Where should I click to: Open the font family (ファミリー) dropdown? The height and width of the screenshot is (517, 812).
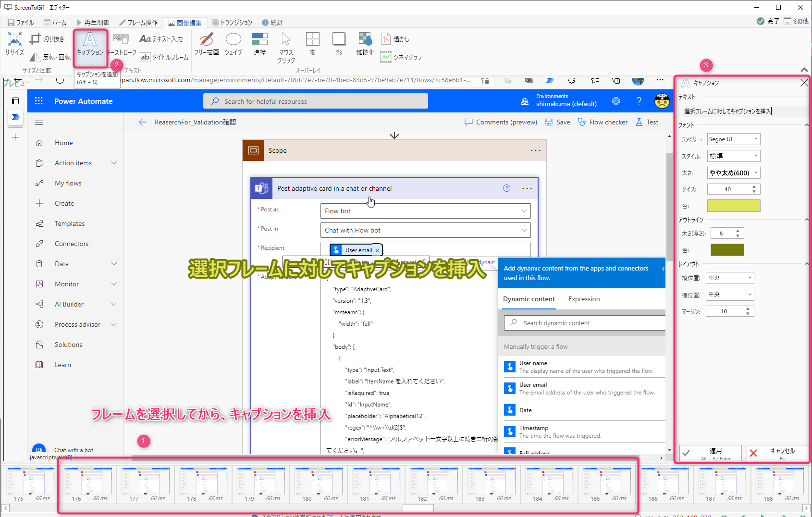point(734,139)
